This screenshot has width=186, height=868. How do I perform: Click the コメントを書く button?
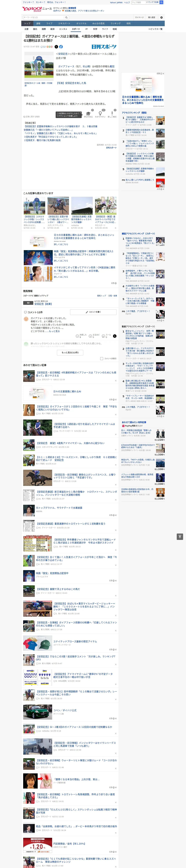tap(93, 312)
